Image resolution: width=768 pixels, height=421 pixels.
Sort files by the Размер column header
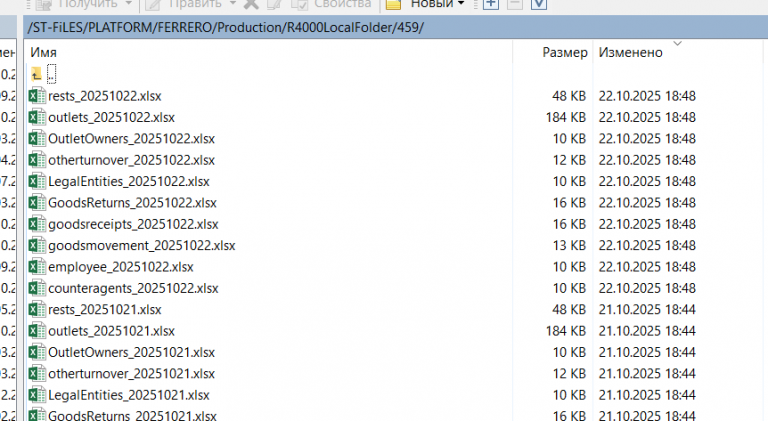pyautogui.click(x=565, y=52)
